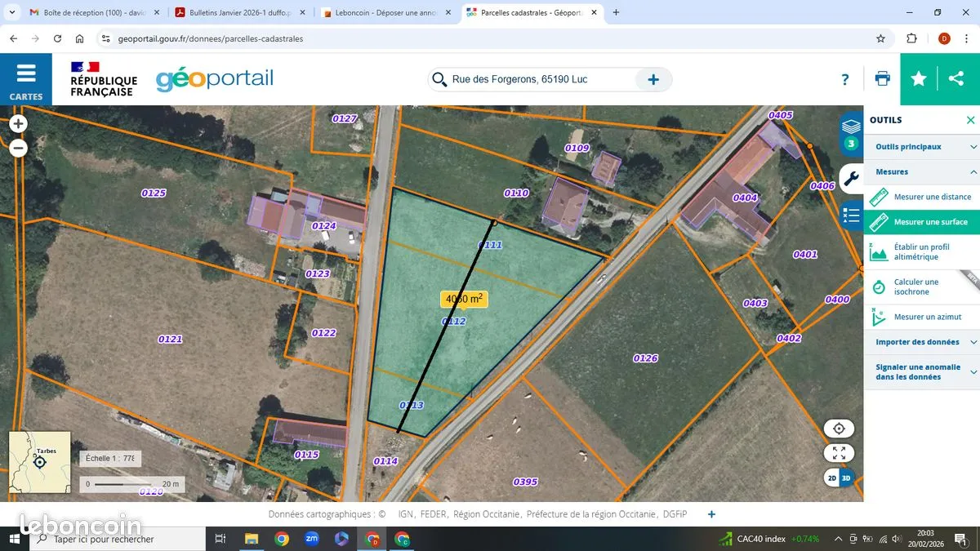
Task: Open the Cartes hamburger menu
Action: (x=26, y=79)
